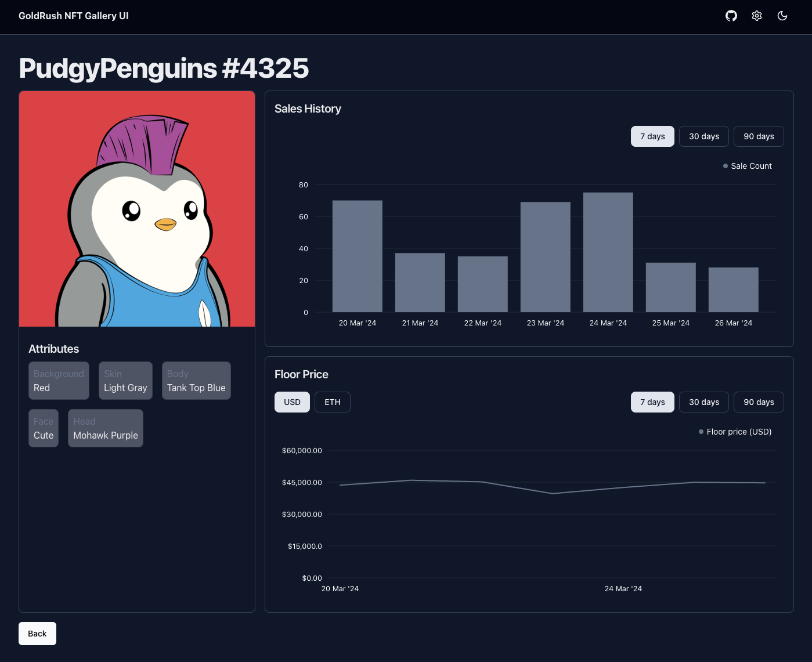The width and height of the screenshot is (812, 662).
Task: Click the 80 label on sales axis
Action: tap(304, 185)
